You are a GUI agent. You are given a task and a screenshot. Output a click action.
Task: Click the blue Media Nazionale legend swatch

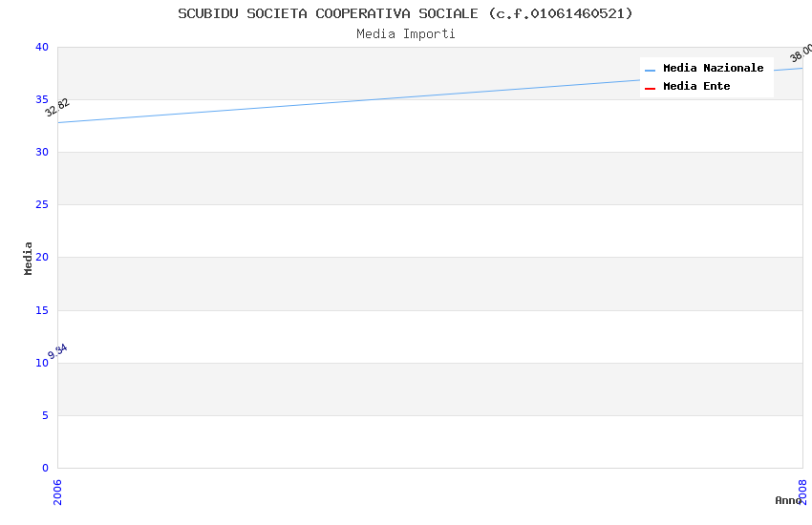point(650,70)
